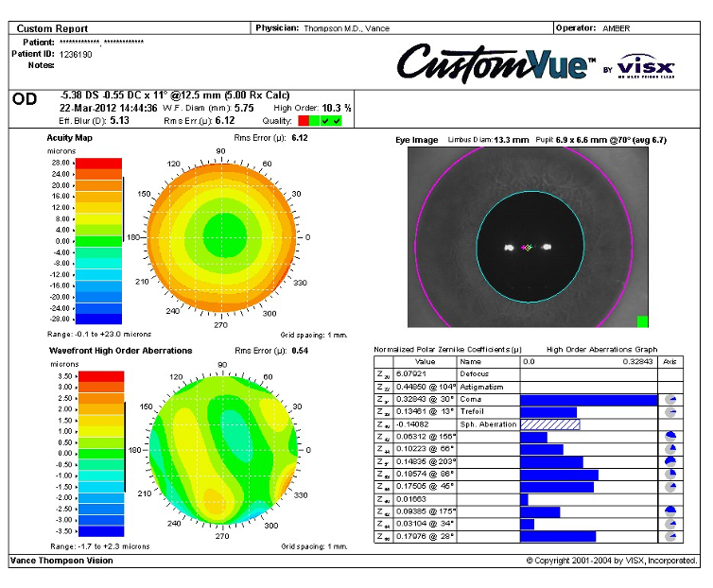This screenshot has height=588, width=713.
Task: Click 'Wavefront High Order Aberrations' heading
Action: 120,351
